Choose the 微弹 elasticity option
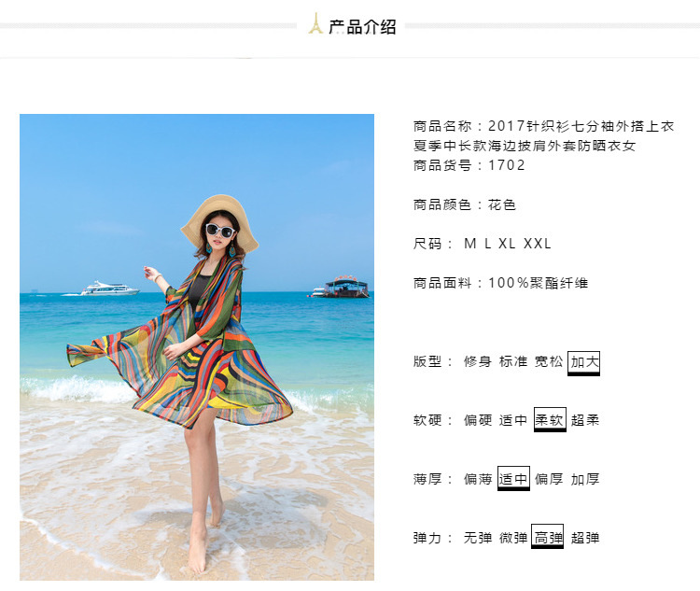 pos(513,538)
